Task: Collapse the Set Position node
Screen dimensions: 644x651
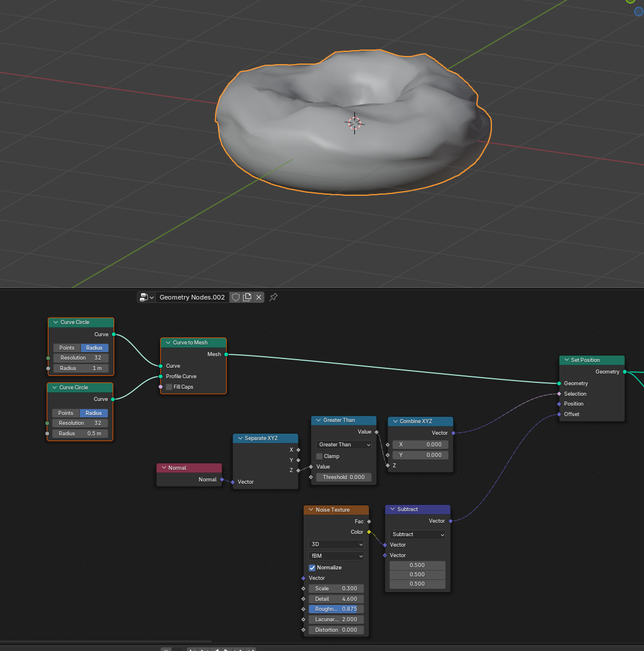Action: coord(566,360)
